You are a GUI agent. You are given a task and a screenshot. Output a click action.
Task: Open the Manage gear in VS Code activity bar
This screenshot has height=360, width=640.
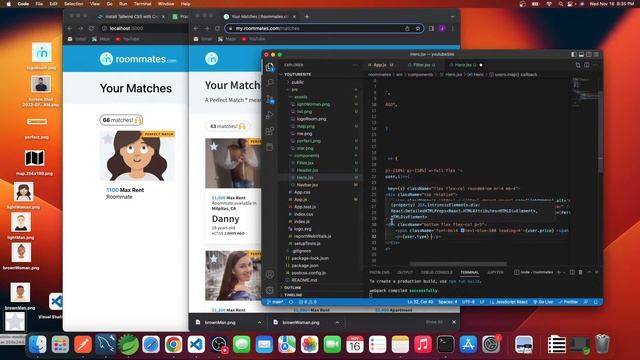coord(270,290)
